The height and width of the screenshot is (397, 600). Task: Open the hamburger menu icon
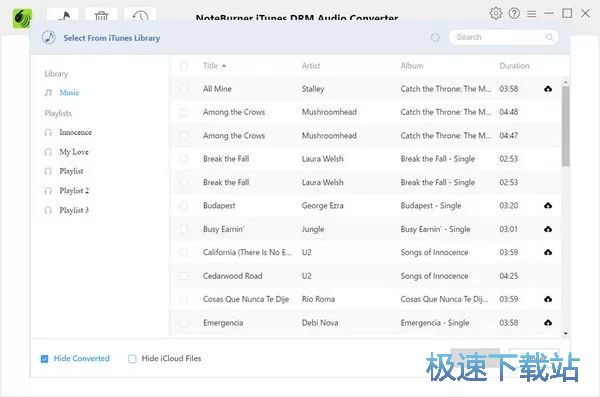tap(532, 14)
